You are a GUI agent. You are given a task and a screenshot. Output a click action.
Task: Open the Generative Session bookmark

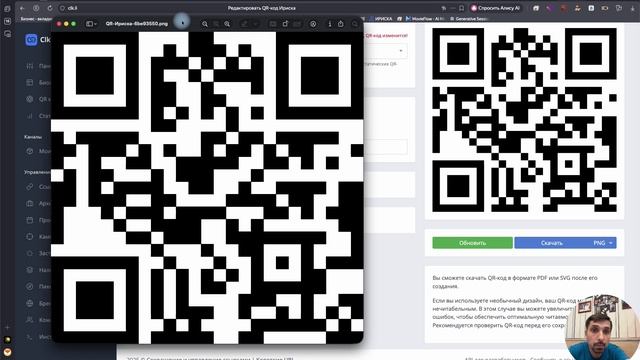point(469,19)
